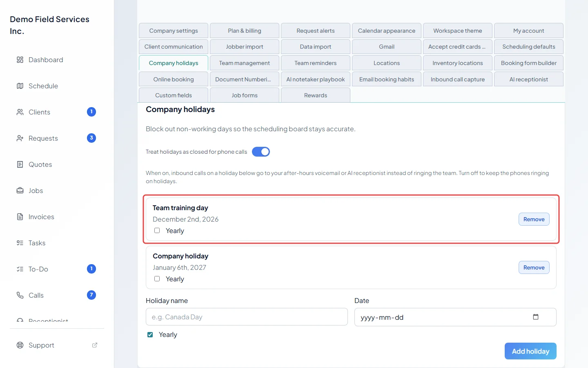The height and width of the screenshot is (368, 588).
Task: Click the Add holiday button
Action: [530, 351]
